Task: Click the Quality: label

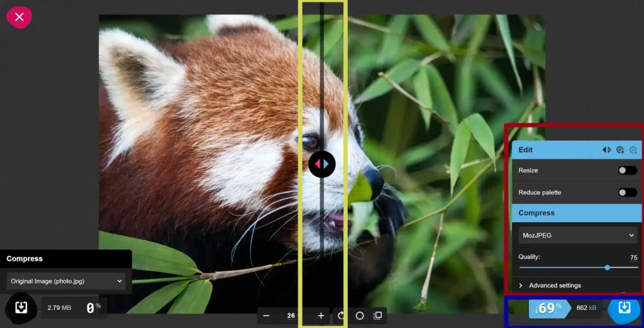Action: click(529, 257)
